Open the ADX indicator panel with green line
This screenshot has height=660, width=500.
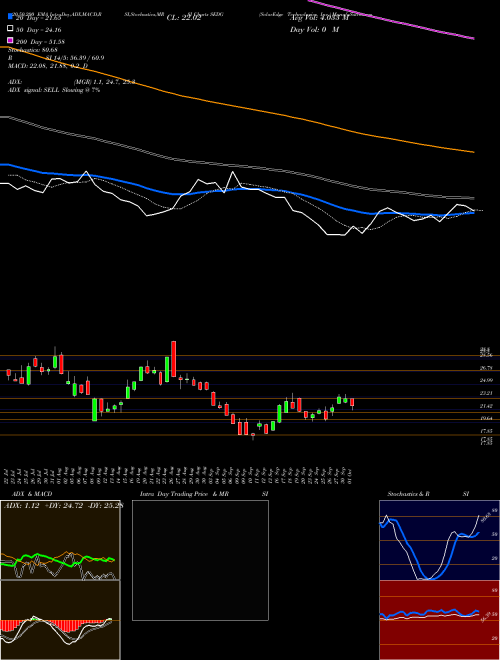click(x=60, y=540)
